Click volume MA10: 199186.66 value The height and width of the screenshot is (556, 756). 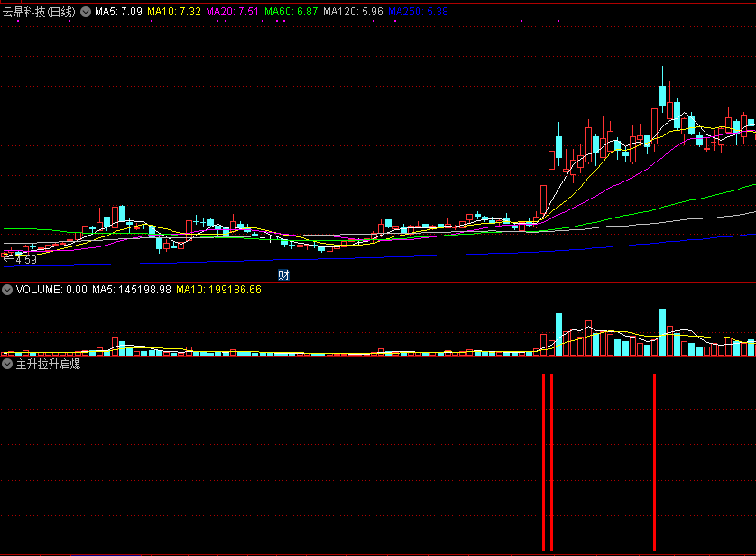coord(218,290)
